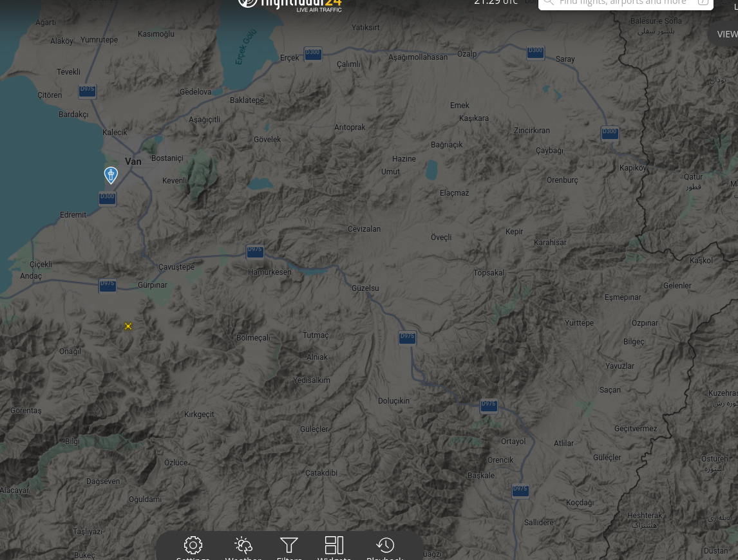Select the Van airport pin marker
The height and width of the screenshot is (560, 738).
(x=111, y=175)
